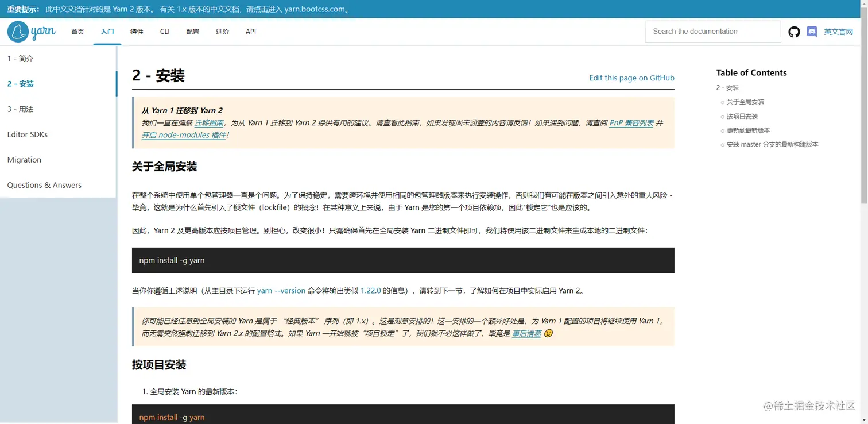Click the Table of Contents heading
Viewport: 868px width, 424px height.
click(x=751, y=72)
